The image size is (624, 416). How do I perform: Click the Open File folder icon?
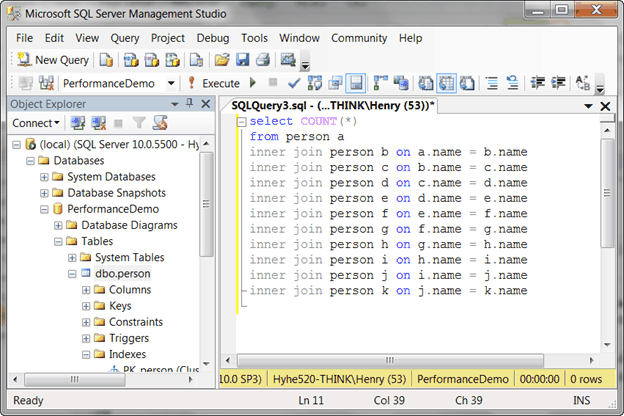pos(222,60)
